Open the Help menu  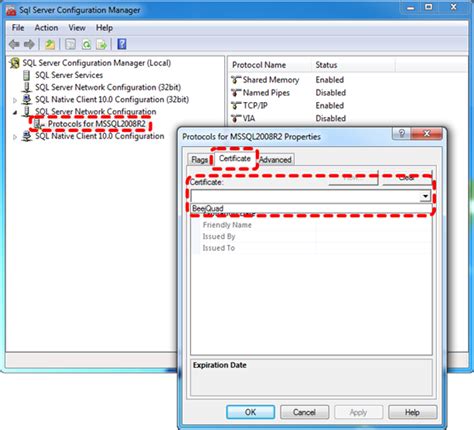pos(104,28)
